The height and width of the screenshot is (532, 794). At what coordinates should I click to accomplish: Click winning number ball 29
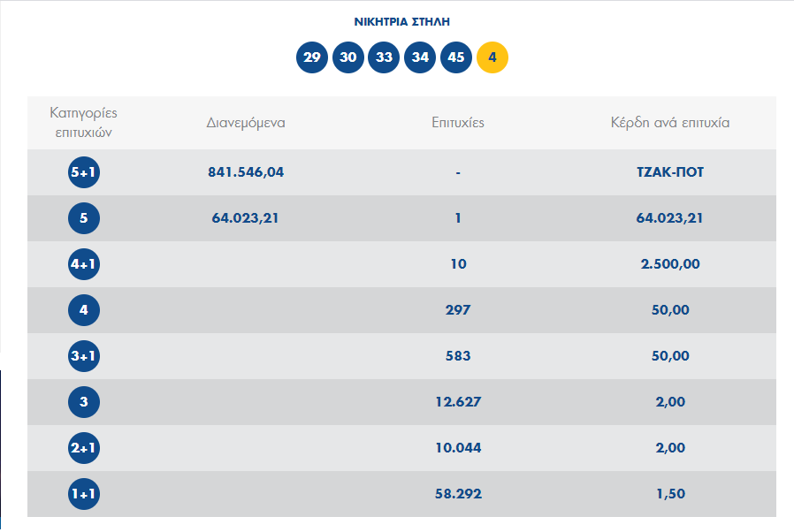click(312, 57)
